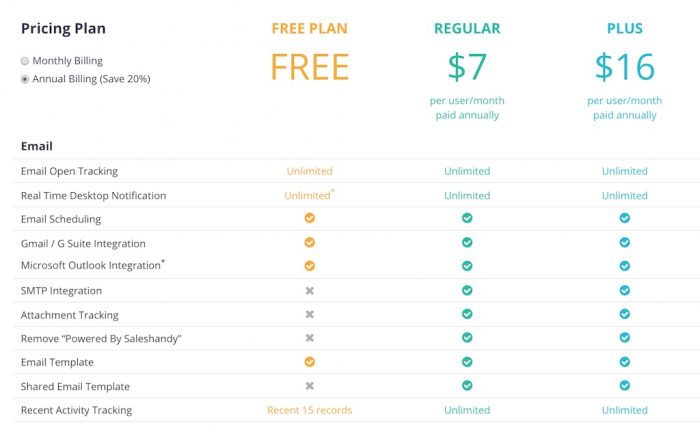
Task: Click the Regular plan checkmark for Remove Powered By Saleshandy
Action: click(x=467, y=337)
